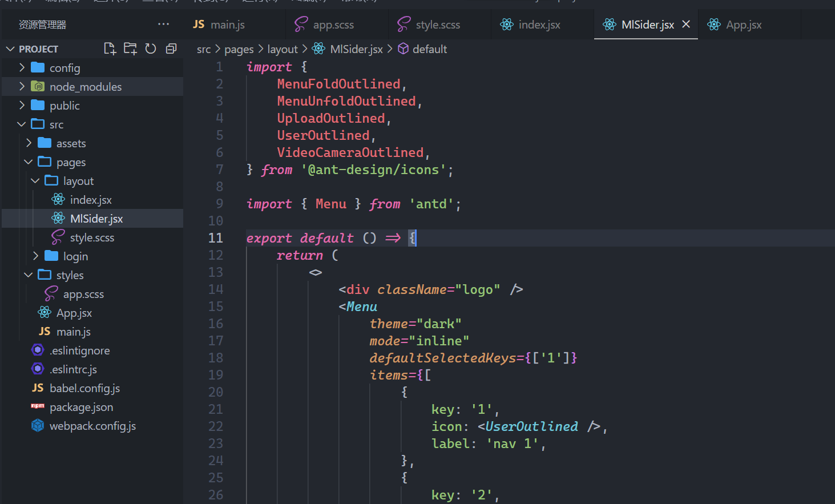Click the src breadcrumb segment
835x504 pixels.
[204, 50]
